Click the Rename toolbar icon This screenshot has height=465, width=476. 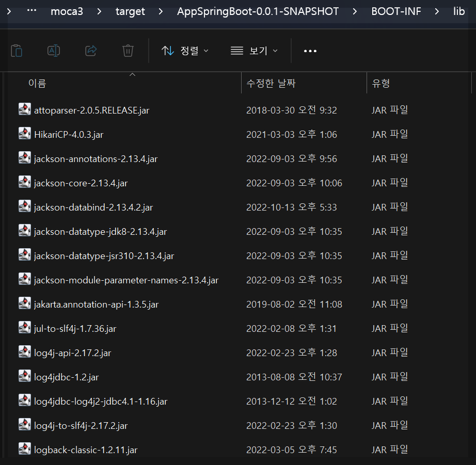click(x=54, y=51)
